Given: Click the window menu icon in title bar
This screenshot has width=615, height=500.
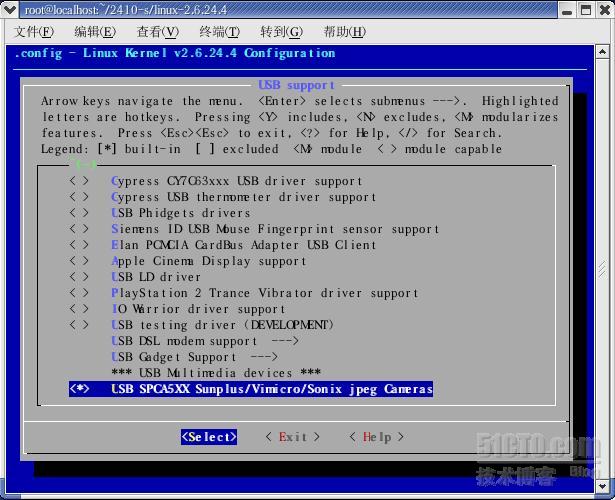Looking at the screenshot, I should point(9,9).
